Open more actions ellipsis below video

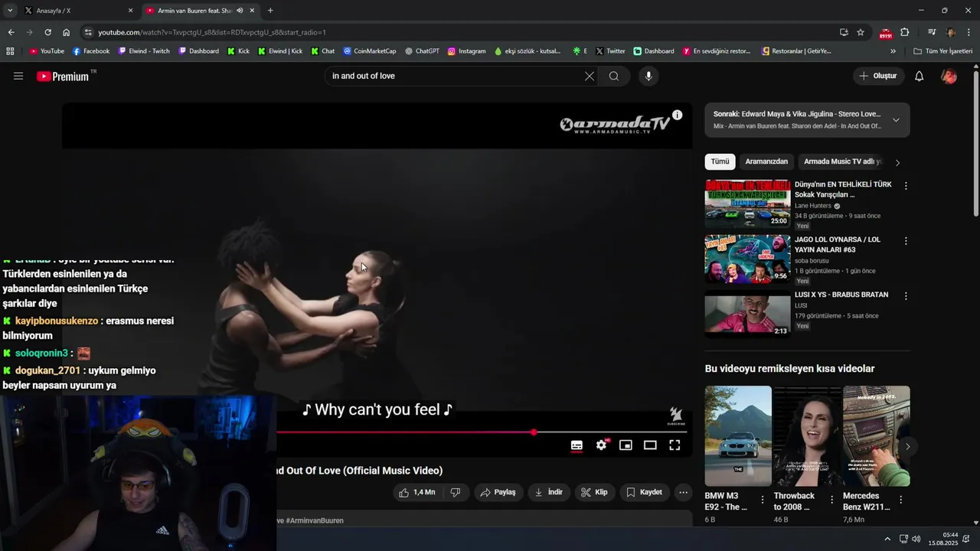(683, 492)
